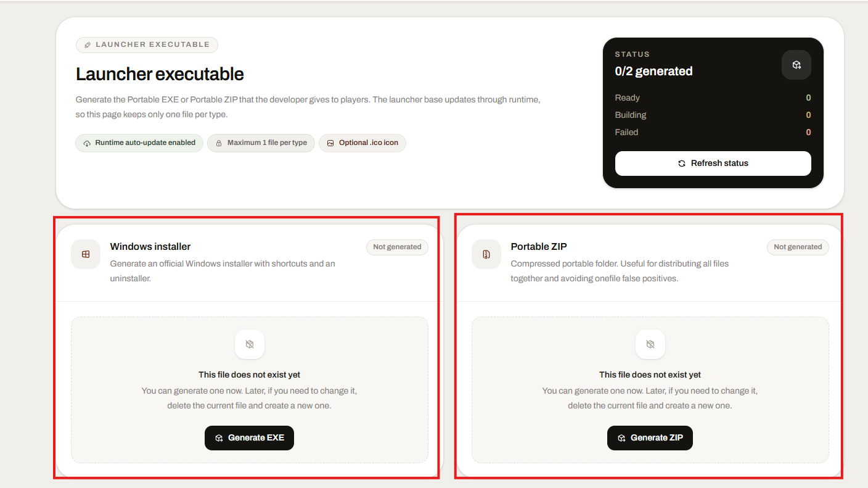Click the Refresh status button
This screenshot has width=868, height=488.
click(x=713, y=163)
